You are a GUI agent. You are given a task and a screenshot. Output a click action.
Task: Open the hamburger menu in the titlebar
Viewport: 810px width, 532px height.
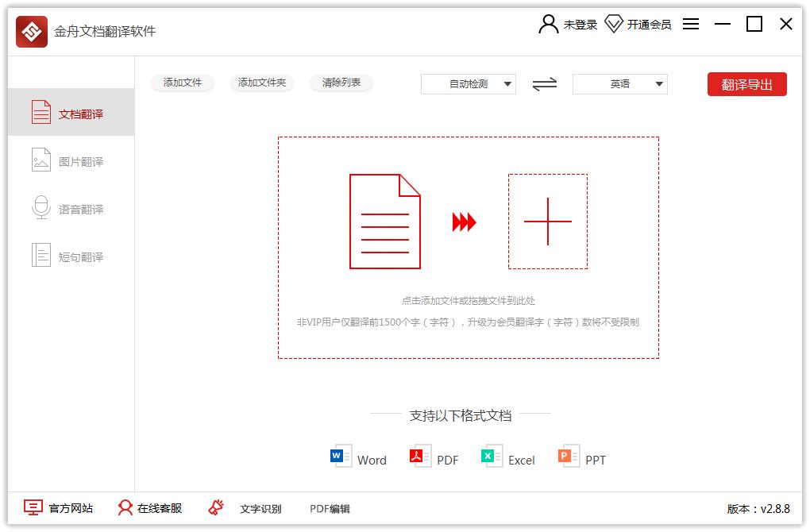coord(690,24)
